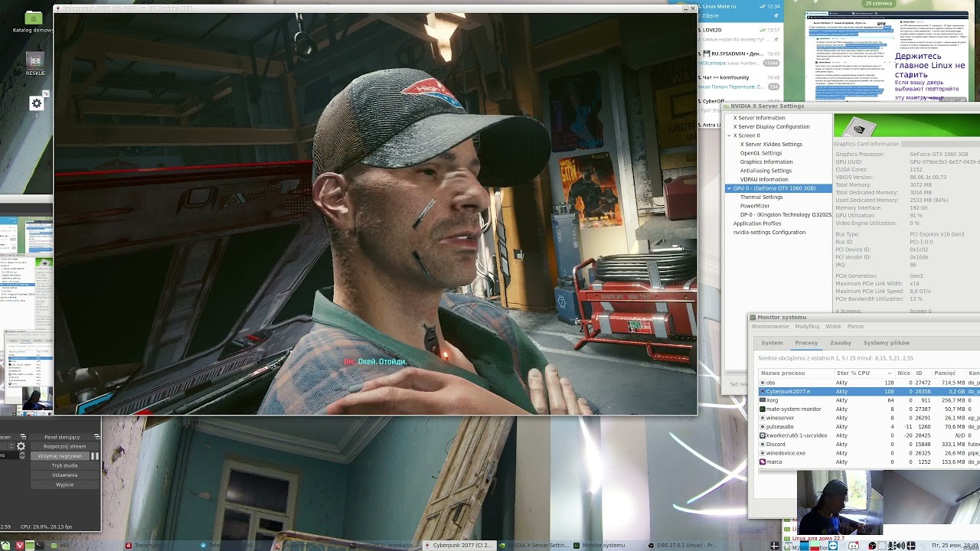Select PowerMizer tree item
Screen dimensions: 980x551
(x=755, y=206)
